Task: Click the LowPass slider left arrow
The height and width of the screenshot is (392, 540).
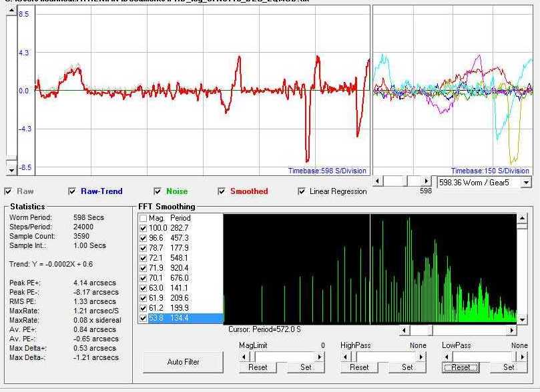Action: click(x=447, y=357)
